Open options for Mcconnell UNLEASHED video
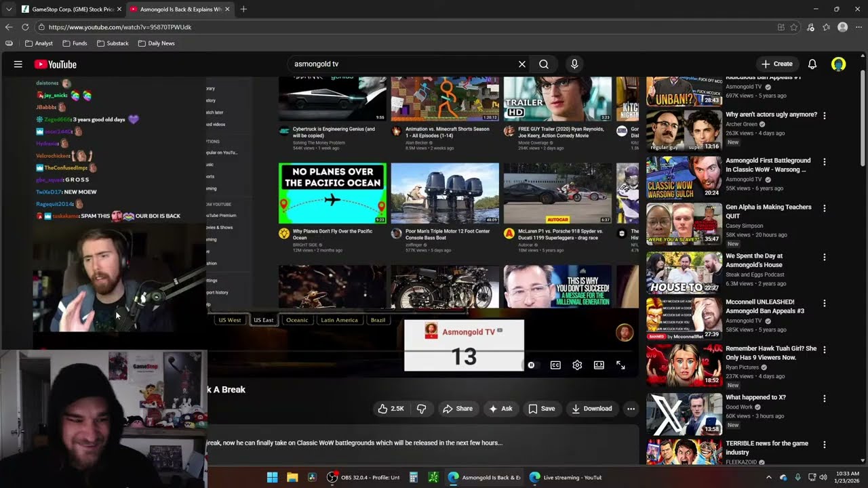Image resolution: width=868 pixels, height=488 pixels. tap(825, 303)
